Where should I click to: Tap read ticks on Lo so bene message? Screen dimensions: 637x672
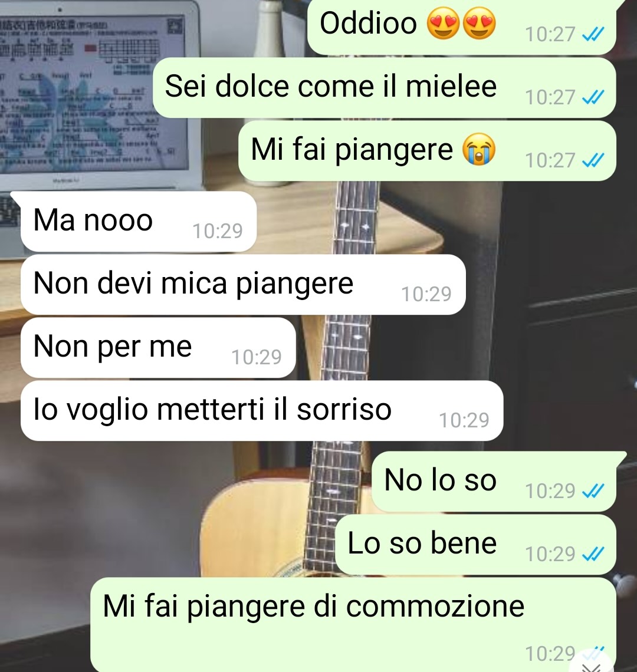[x=593, y=554]
